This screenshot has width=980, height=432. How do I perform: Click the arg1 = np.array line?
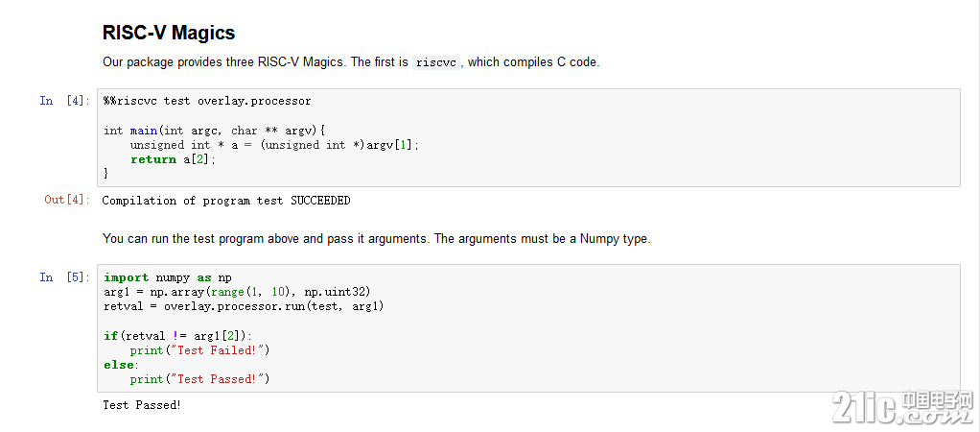click(x=238, y=292)
